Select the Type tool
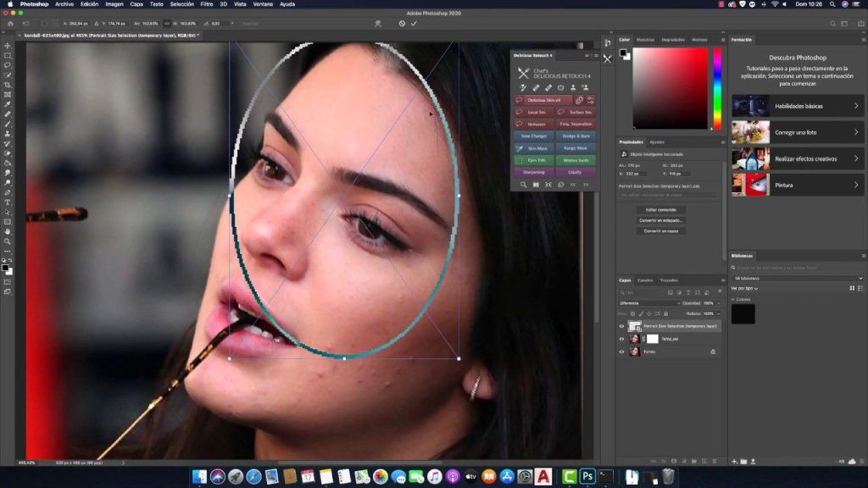Viewport: 868px width, 488px height. [x=8, y=202]
